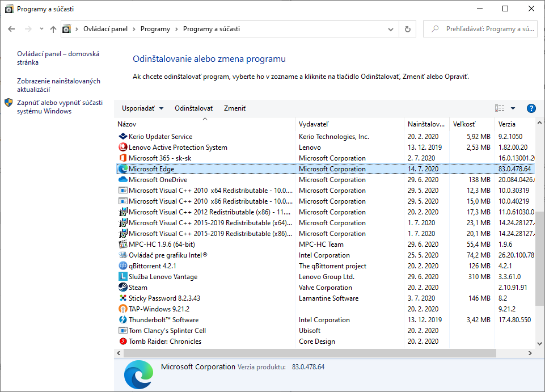Refresh the Programy a súčasti view
The height and width of the screenshot is (392, 545).
(x=407, y=29)
